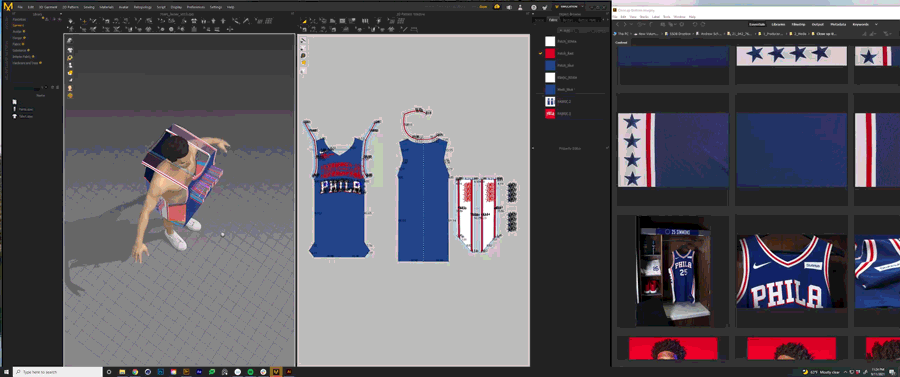
Task: Switch to the Button tab in Object Browser
Action: [567, 20]
